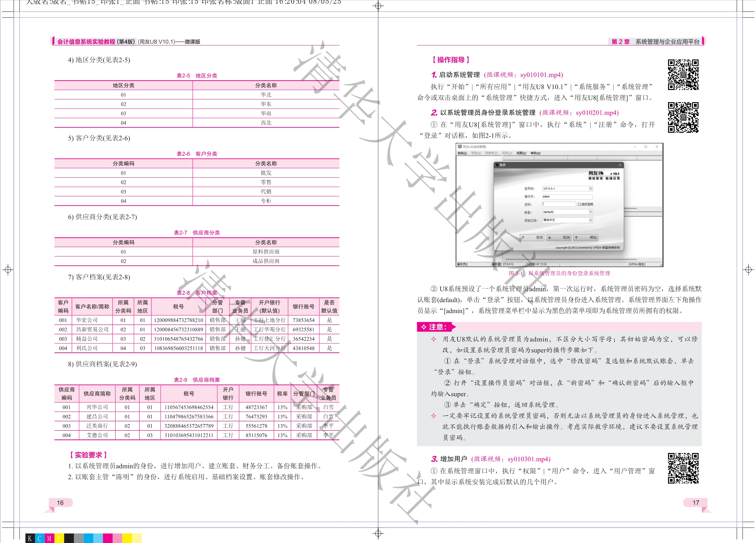Open the 系统(S) menu
The image size is (756, 543).
point(462,153)
